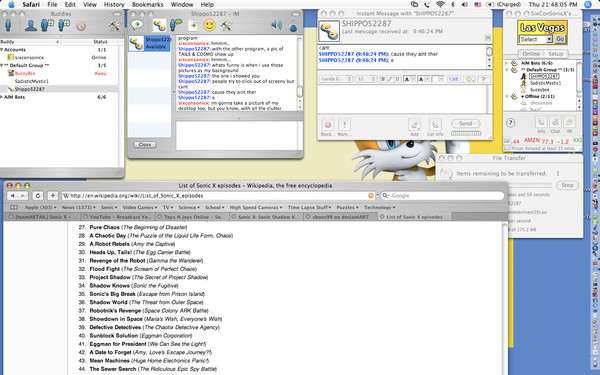Collapse the Accounts group in Buddies
Viewport: 600px width, 375px height.
2,50
